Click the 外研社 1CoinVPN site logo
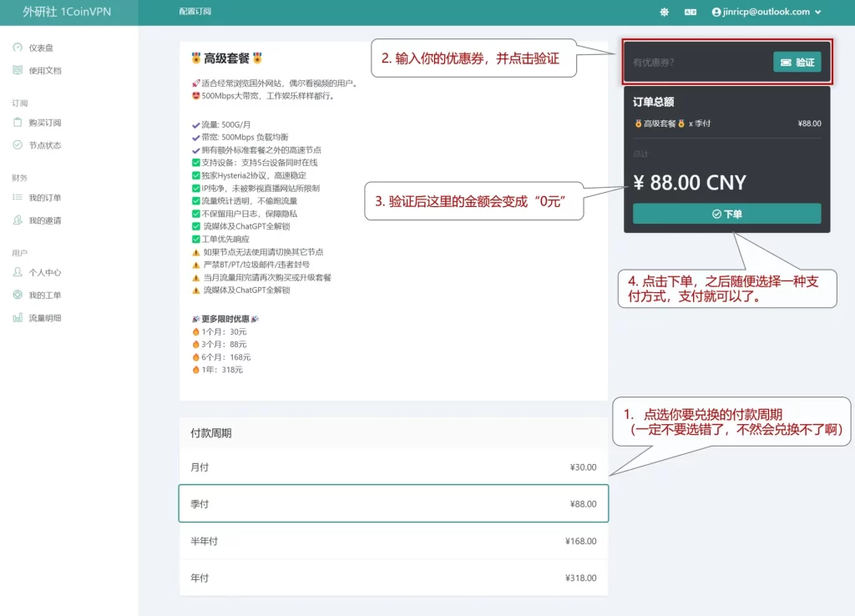 pos(67,12)
